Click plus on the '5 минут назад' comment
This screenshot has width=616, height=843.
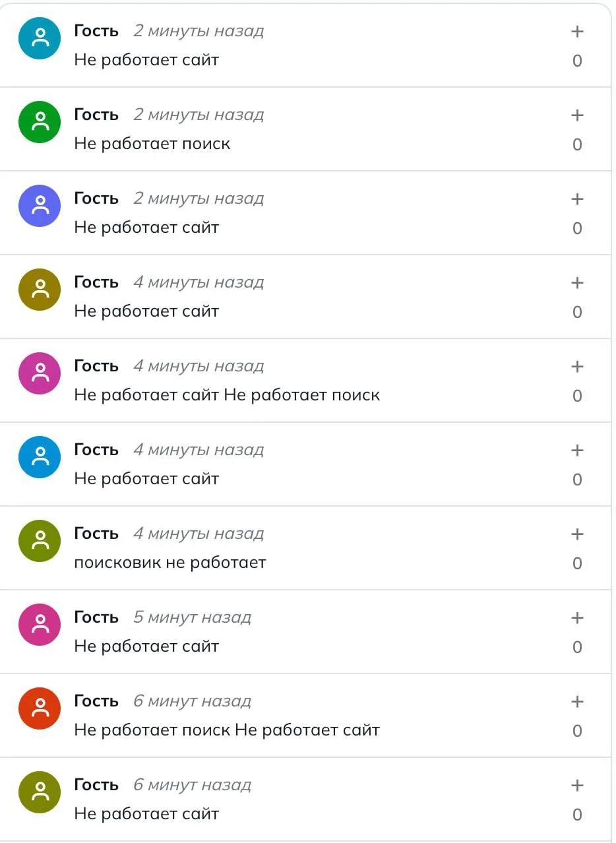click(x=577, y=618)
